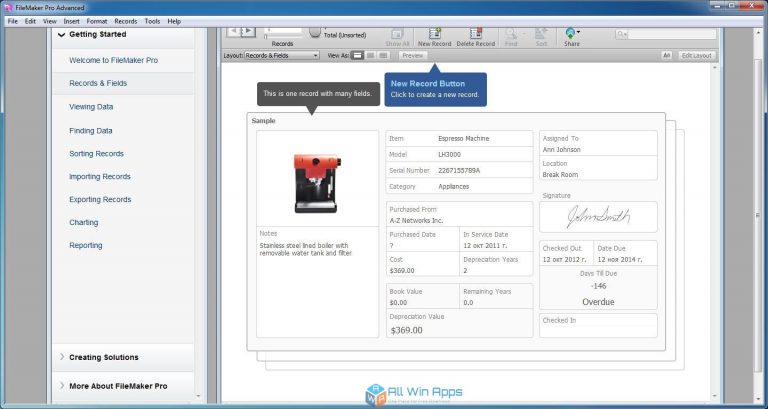Viewport: 768px width, 409px height.
Task: Click the Purchased From value 'A-Z Networks Inc.'
Action: 416,220
